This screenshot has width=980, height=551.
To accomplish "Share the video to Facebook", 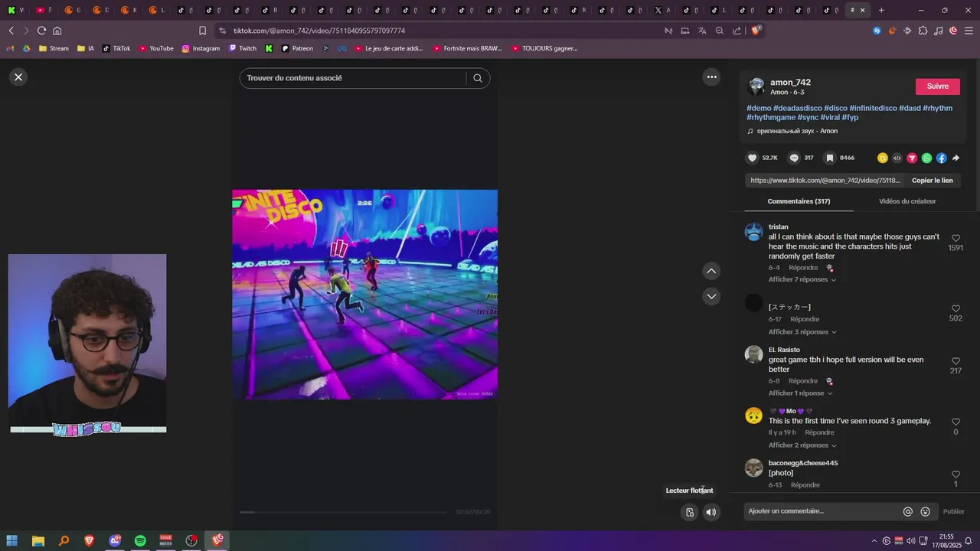I will (941, 158).
